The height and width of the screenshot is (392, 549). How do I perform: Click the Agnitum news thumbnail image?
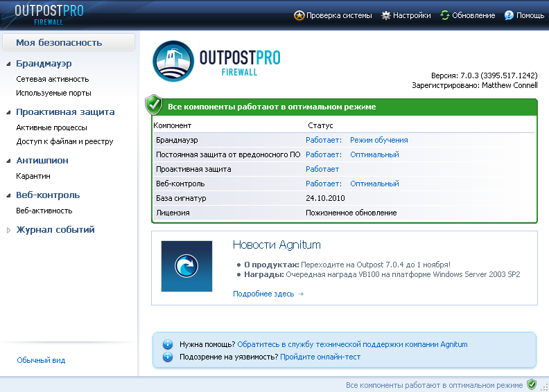click(186, 266)
